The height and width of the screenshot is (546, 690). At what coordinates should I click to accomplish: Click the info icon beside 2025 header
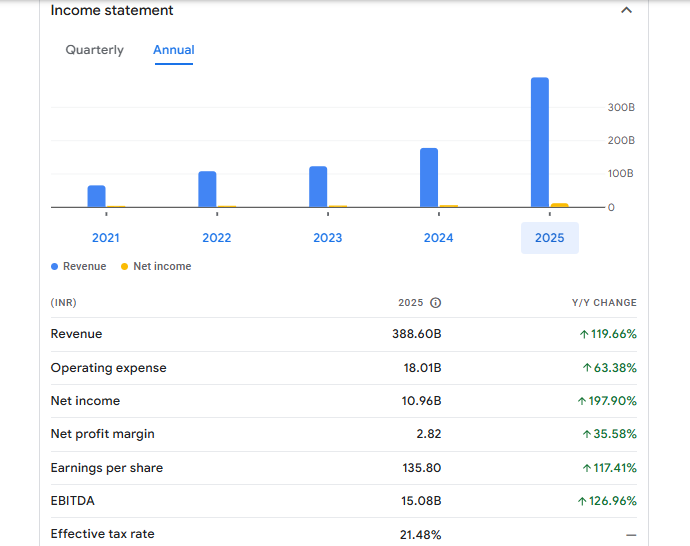click(435, 303)
